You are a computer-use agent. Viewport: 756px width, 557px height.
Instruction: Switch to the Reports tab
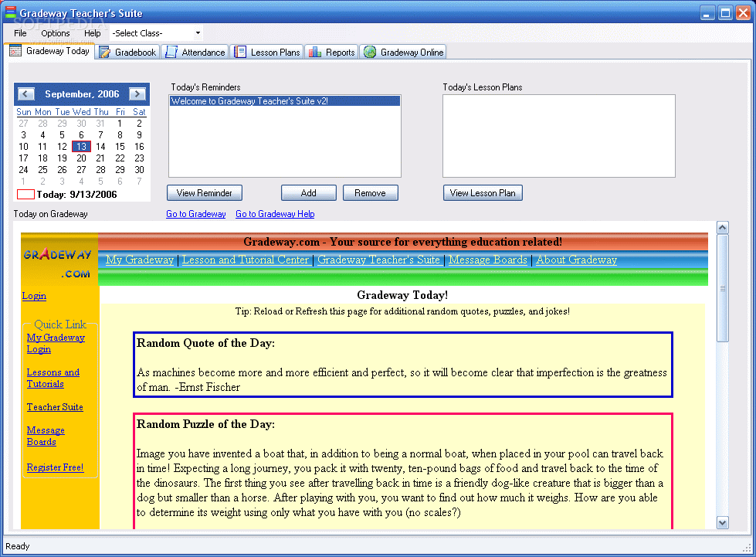click(x=332, y=52)
